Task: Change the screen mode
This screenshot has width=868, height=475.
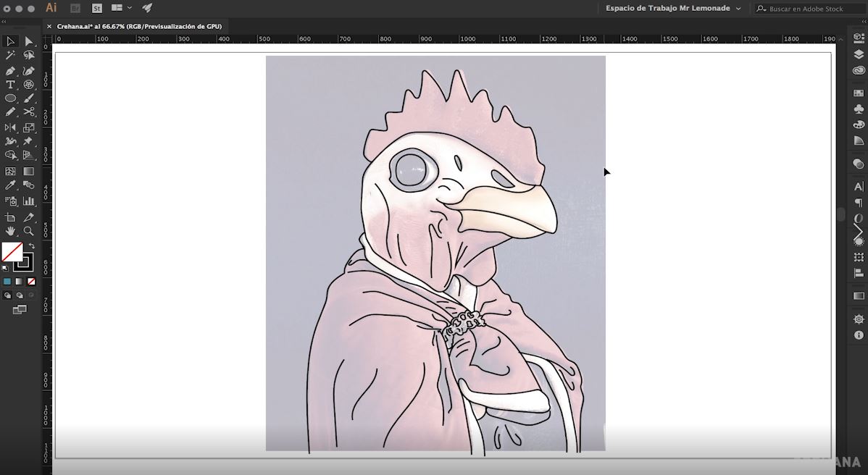Action: point(20,310)
